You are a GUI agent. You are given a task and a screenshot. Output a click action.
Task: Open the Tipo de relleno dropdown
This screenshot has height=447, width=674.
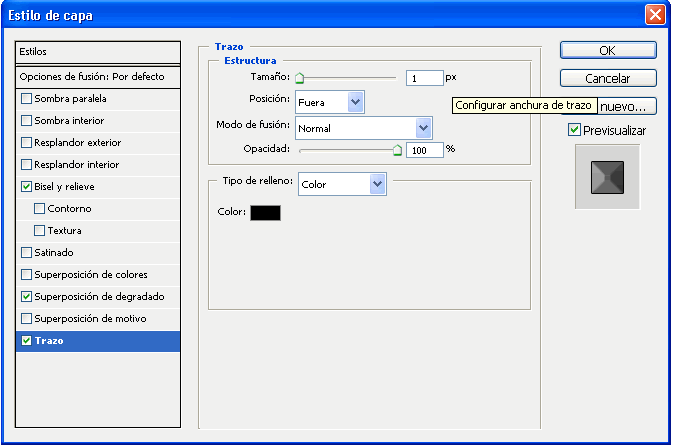coord(342,184)
